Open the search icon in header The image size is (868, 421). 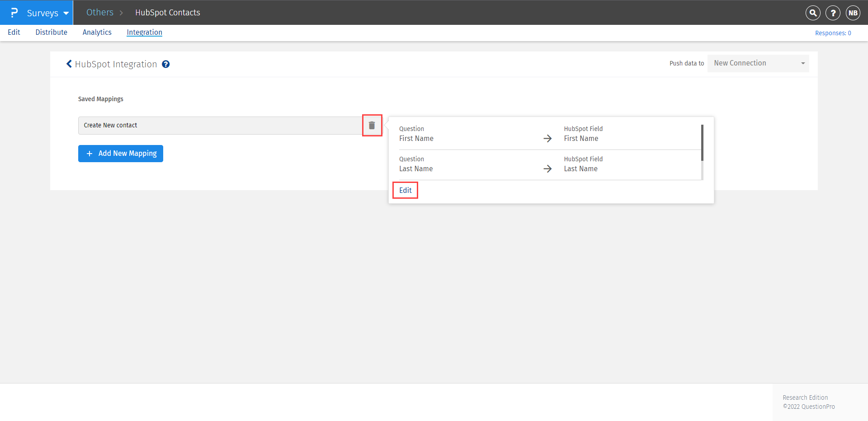click(x=813, y=13)
